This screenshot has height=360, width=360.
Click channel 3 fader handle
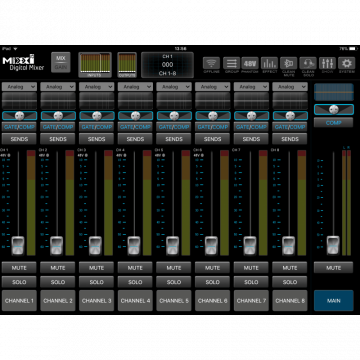(x=95, y=245)
